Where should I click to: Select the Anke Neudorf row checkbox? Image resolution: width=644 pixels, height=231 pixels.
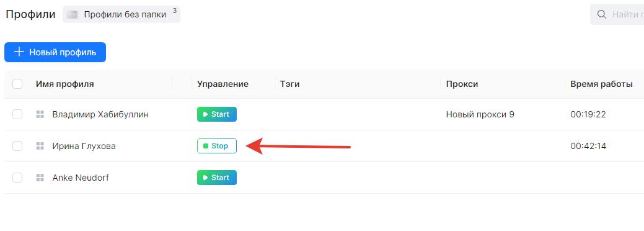[17, 178]
